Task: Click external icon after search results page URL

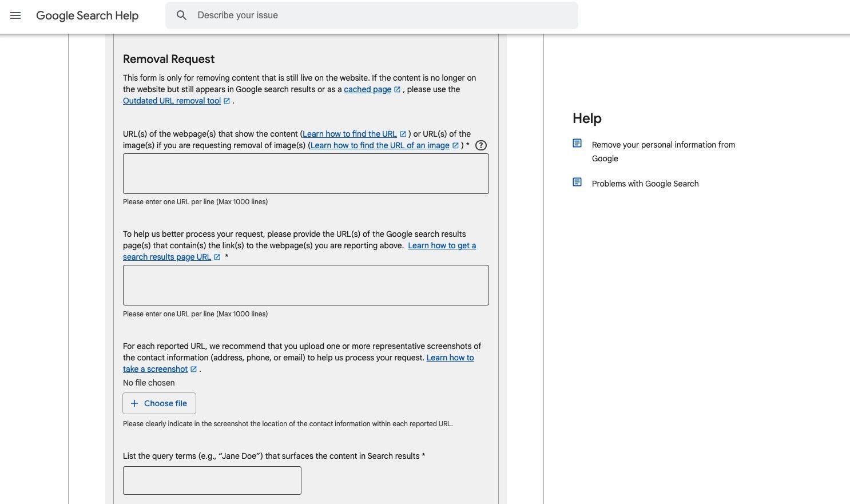Action: tap(217, 257)
